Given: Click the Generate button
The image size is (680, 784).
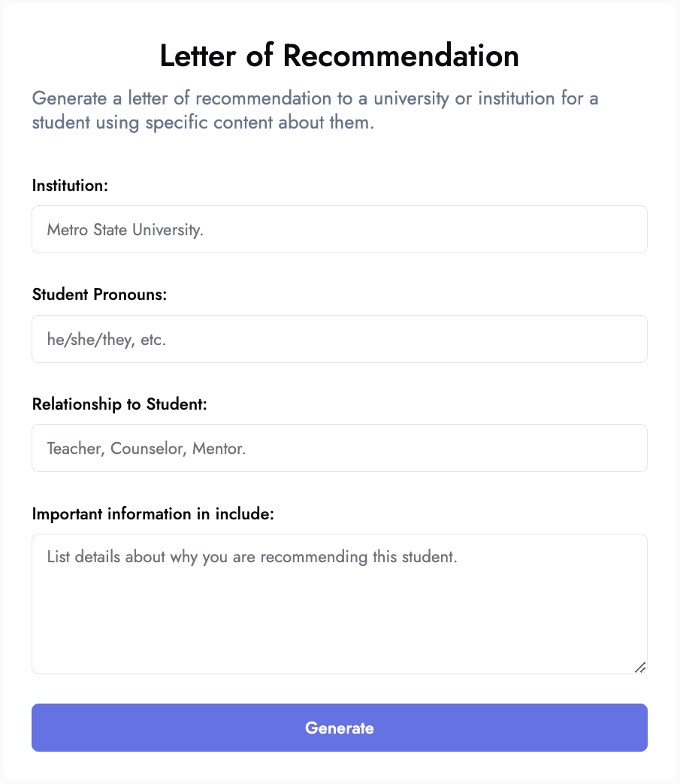Looking at the screenshot, I should [340, 728].
